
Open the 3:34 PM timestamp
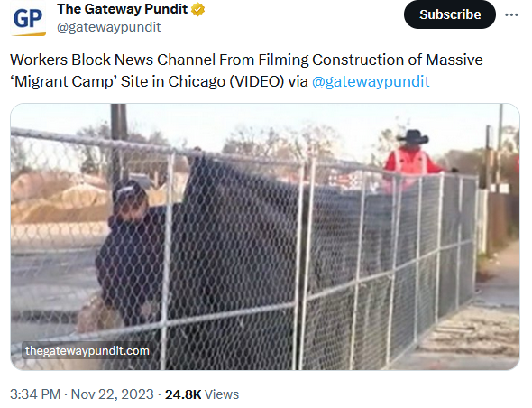[35, 394]
